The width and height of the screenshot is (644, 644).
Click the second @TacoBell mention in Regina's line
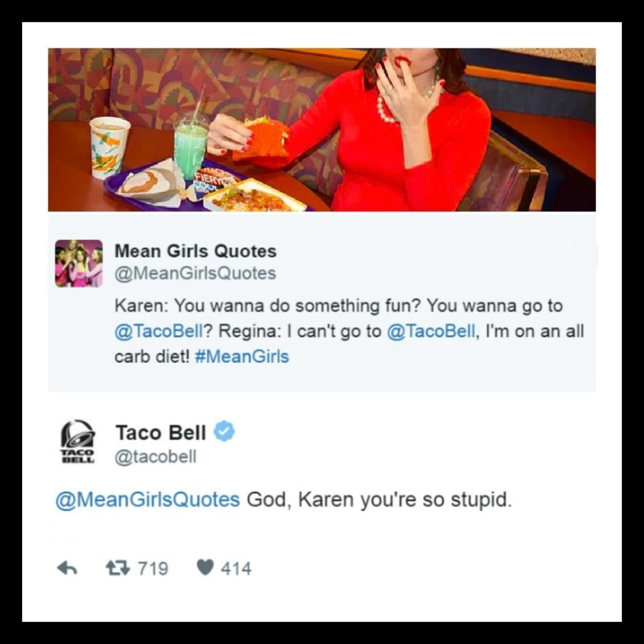tap(431, 331)
